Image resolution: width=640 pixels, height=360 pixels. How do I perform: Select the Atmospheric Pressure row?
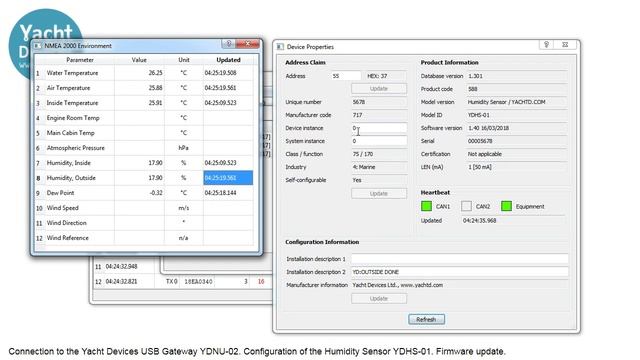tap(144, 148)
